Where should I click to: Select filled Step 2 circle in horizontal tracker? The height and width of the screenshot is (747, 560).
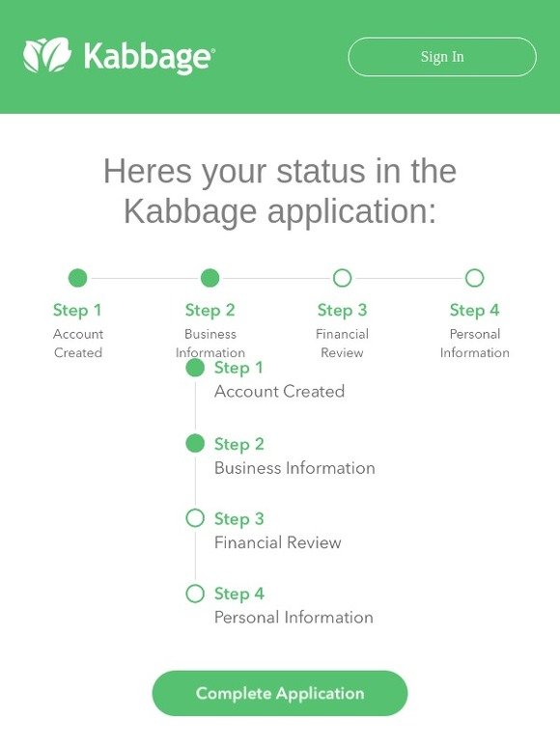pyautogui.click(x=210, y=278)
